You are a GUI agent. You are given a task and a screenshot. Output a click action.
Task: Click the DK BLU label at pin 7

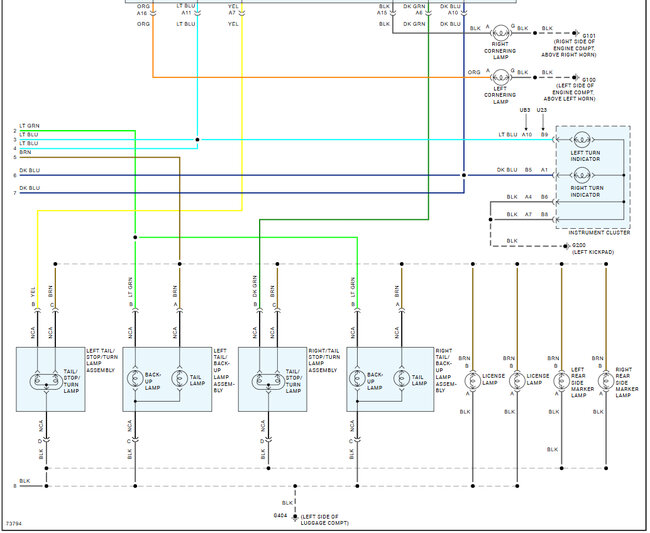[x=29, y=188]
